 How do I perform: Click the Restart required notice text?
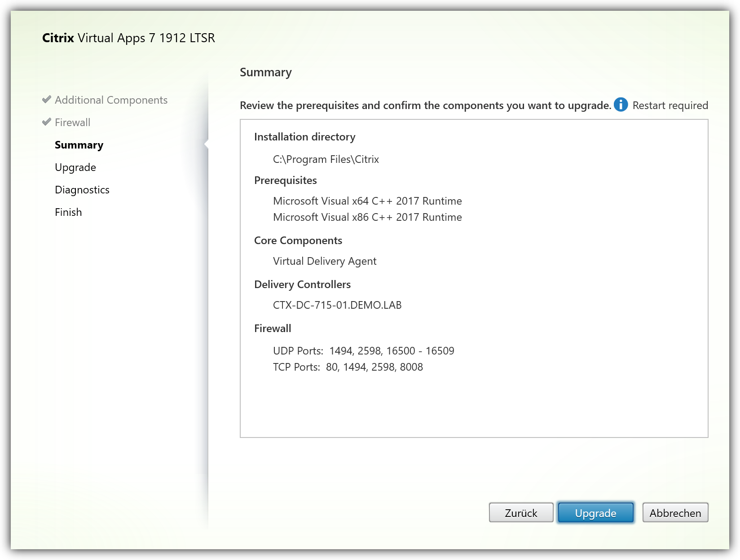pyautogui.click(x=670, y=105)
